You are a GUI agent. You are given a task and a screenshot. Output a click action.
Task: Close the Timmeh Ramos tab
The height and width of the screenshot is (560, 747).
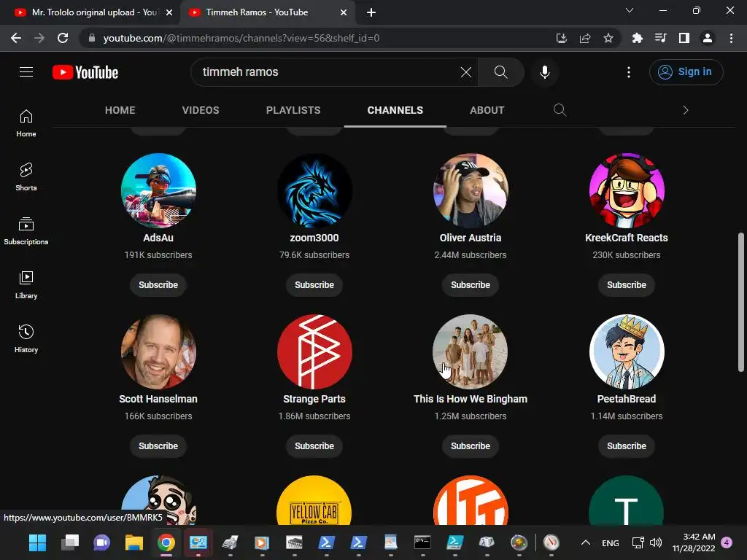click(x=344, y=12)
